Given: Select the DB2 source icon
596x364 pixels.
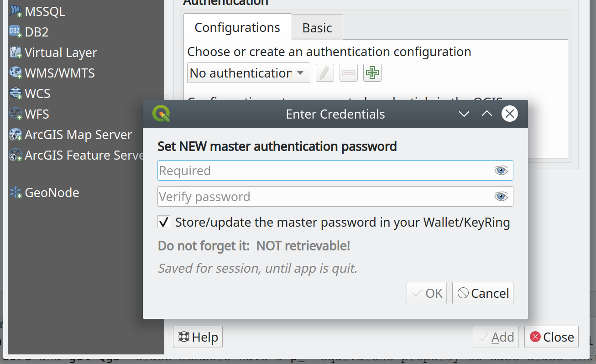Looking at the screenshot, I should click(16, 32).
